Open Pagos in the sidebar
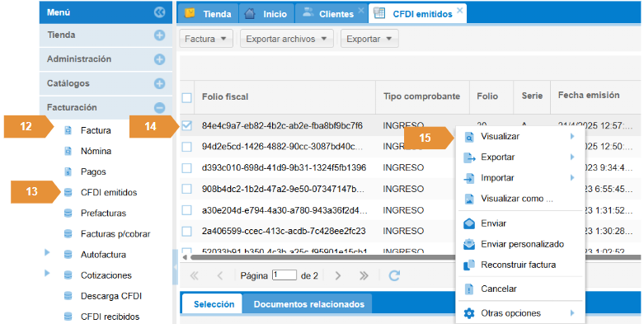The height and width of the screenshot is (324, 644). [93, 172]
